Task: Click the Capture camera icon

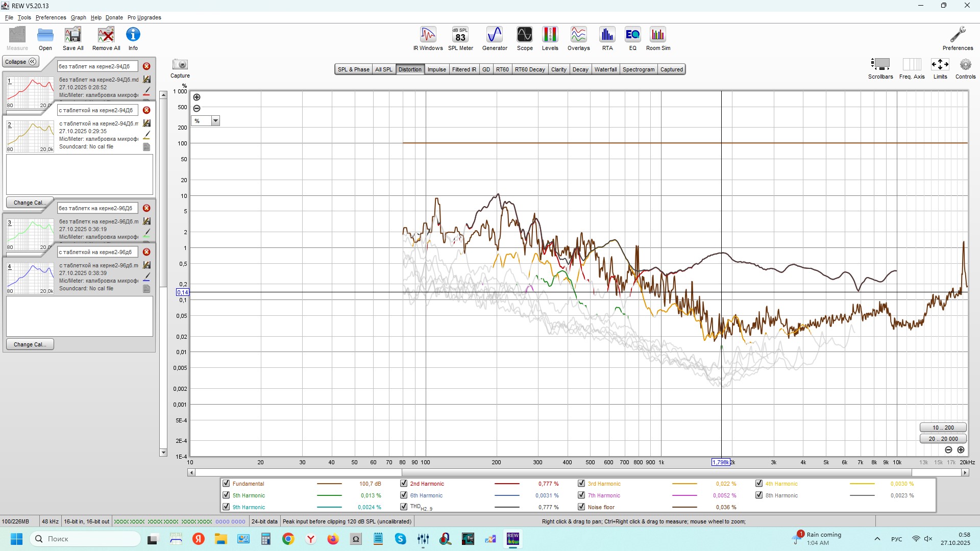Action: [x=180, y=65]
